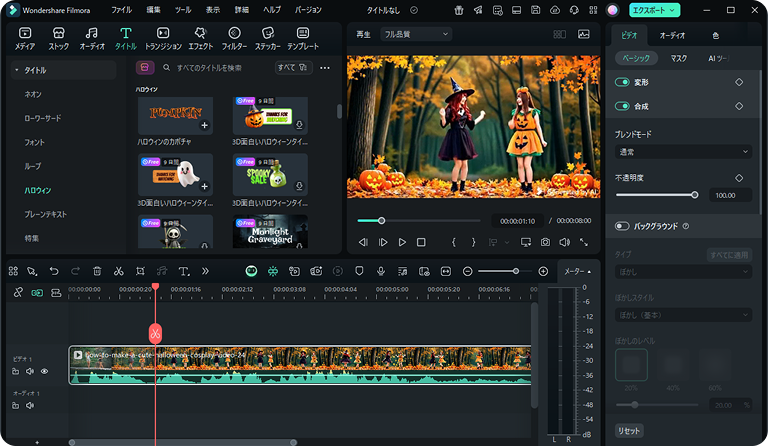
Task: Open the Transitions (トランジション) panel
Action: coord(163,39)
